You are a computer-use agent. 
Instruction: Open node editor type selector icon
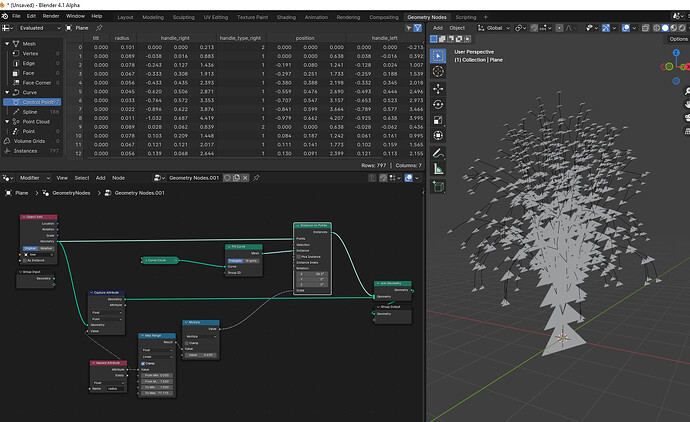pyautogui.click(x=7, y=178)
